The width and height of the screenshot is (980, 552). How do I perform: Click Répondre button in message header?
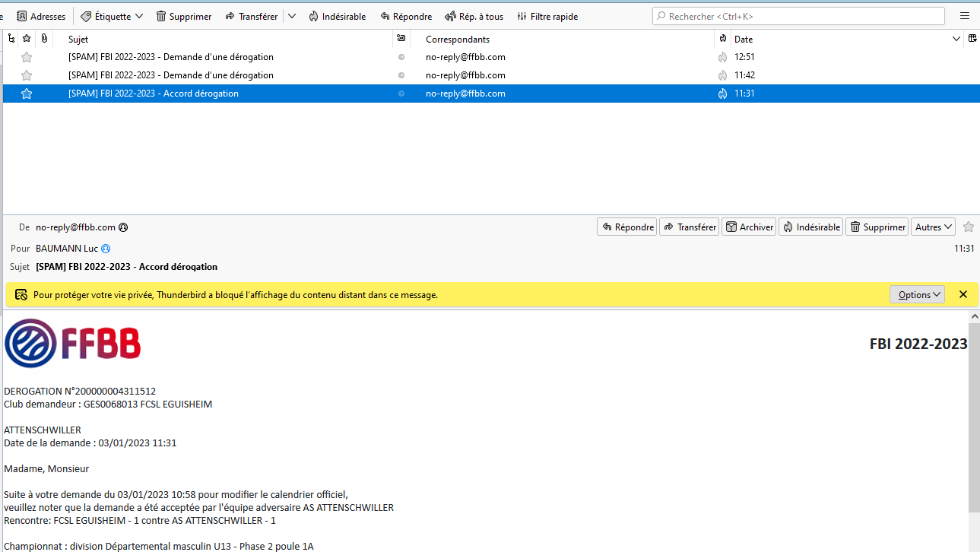627,227
